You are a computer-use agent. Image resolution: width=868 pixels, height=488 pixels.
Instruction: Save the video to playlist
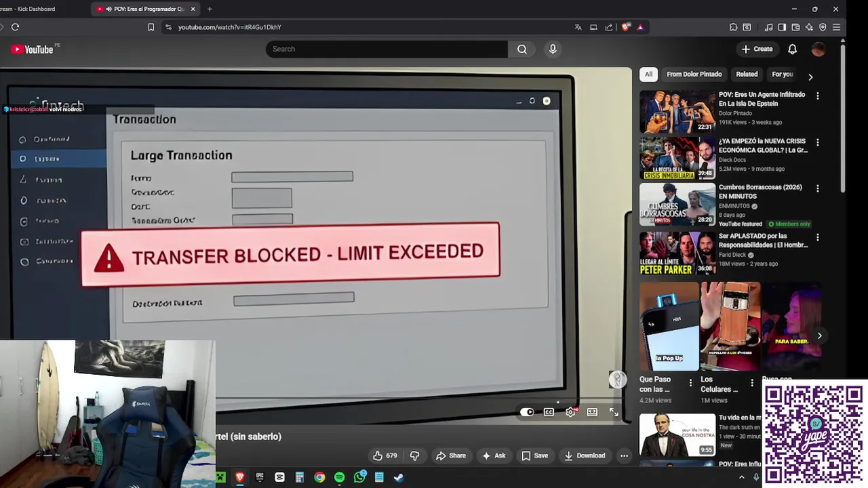tap(534, 455)
